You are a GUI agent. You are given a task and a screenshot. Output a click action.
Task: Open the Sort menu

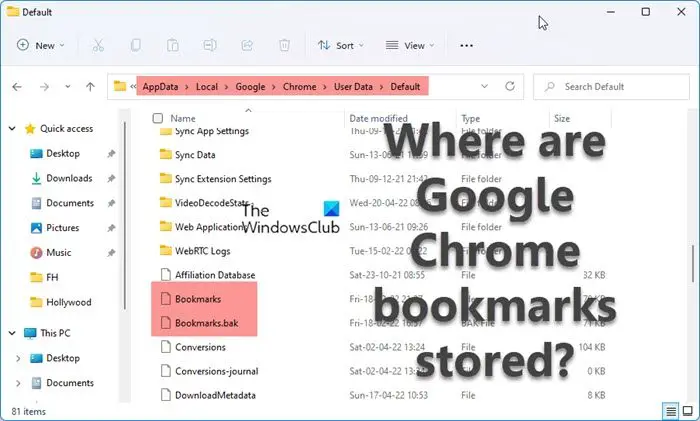click(x=341, y=46)
